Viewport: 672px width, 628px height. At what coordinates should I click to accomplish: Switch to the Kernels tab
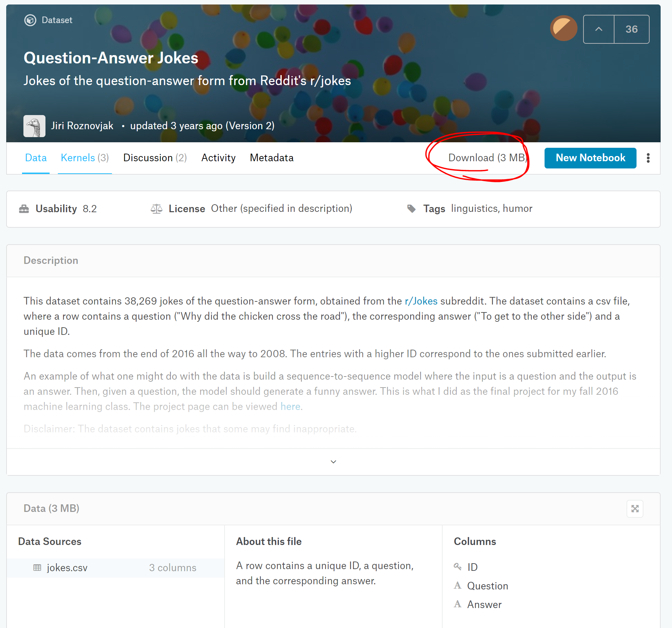[85, 158]
